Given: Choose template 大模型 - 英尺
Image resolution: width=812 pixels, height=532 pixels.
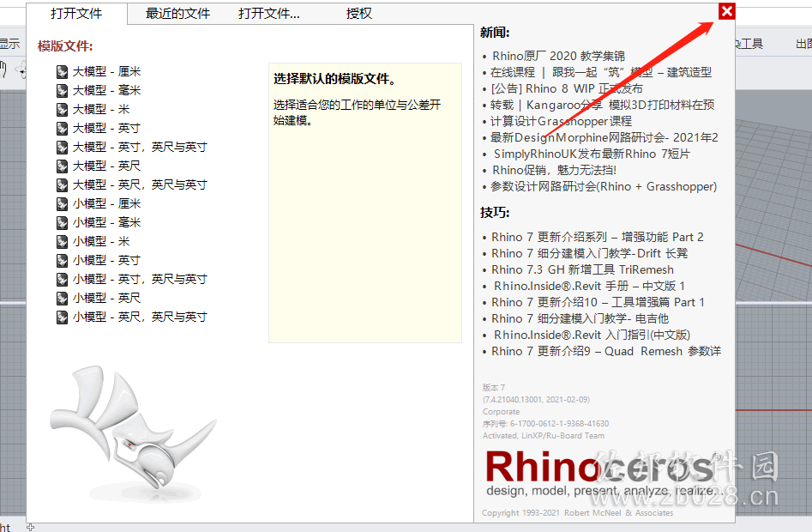Looking at the screenshot, I should [106, 166].
